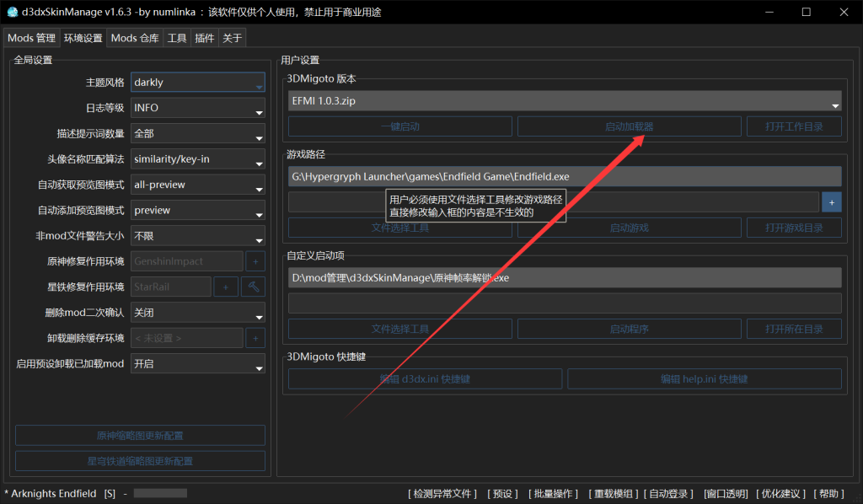Switch to the Mods 管理 tab
863x504 pixels.
(x=31, y=38)
